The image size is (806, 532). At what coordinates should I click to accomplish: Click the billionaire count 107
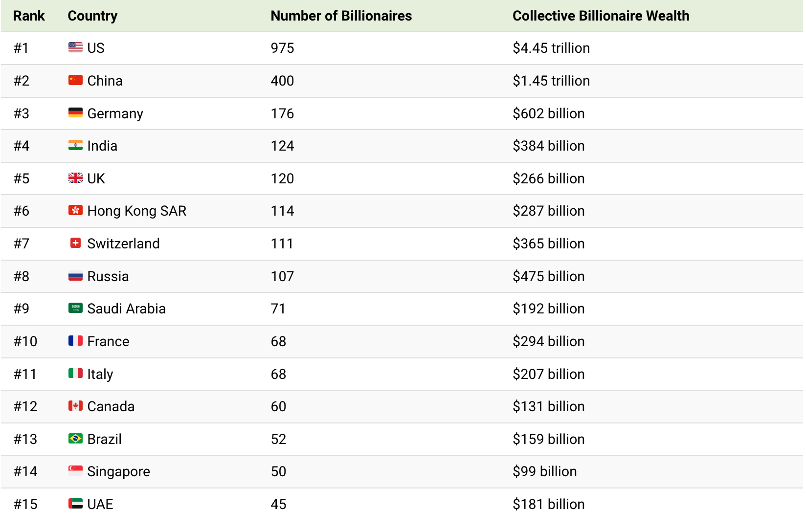click(283, 276)
